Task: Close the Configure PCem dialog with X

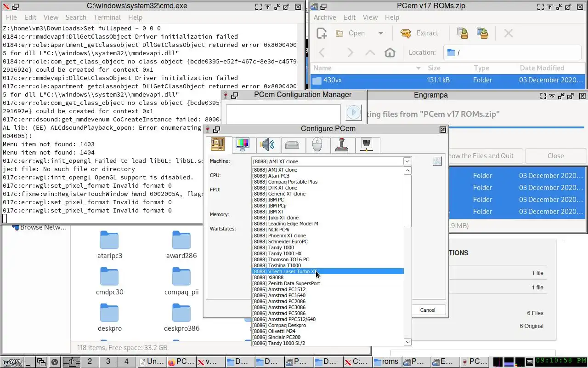Action: [443, 130]
